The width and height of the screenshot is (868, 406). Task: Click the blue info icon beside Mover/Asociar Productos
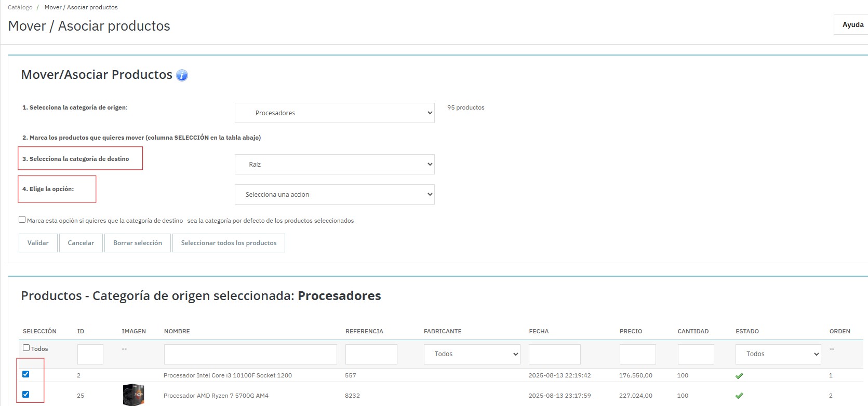tap(182, 75)
